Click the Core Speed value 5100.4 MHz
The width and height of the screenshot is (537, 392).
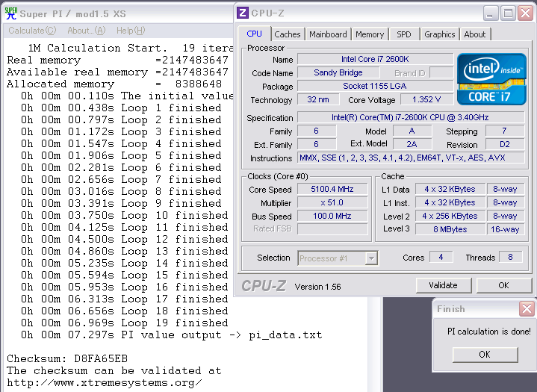point(332,189)
